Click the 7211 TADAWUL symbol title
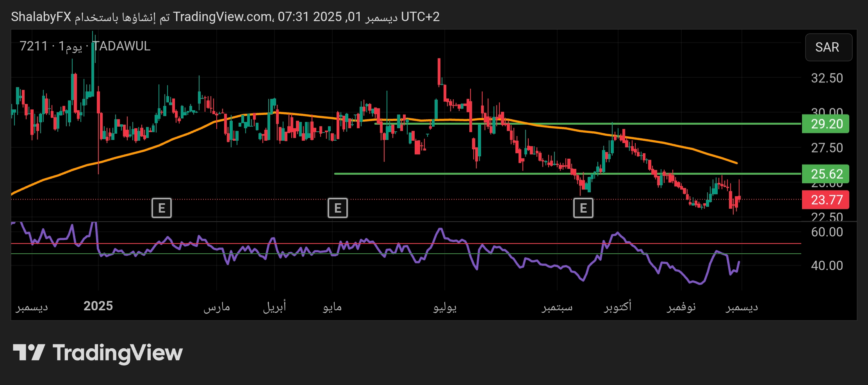The height and width of the screenshot is (385, 868). [85, 46]
